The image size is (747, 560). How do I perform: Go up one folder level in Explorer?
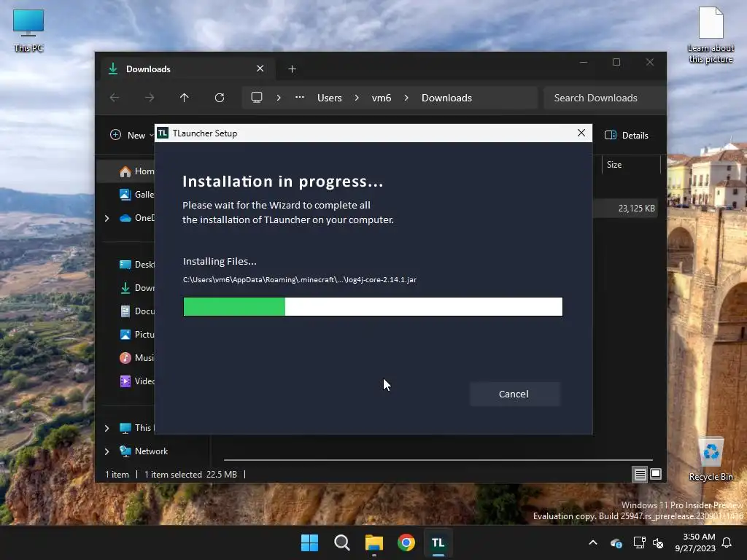[185, 98]
